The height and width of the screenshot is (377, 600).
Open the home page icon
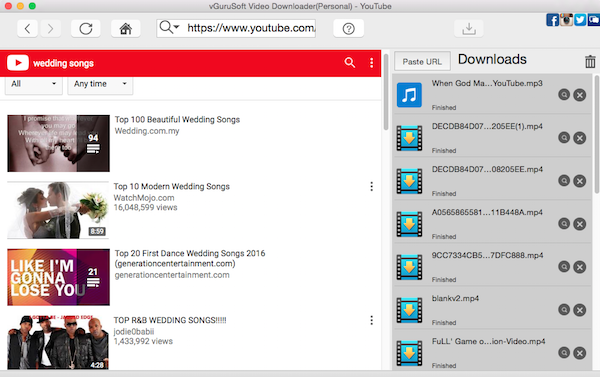126,28
